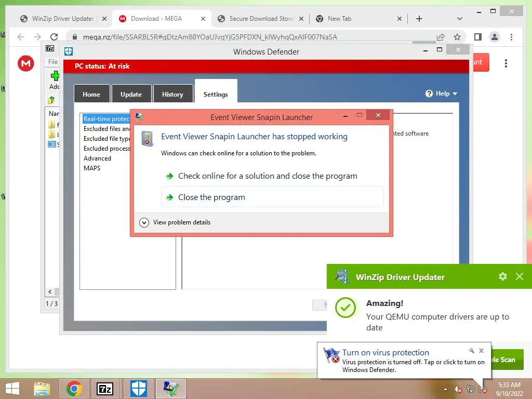532x399 pixels.
Task: Open the Chrome profile avatar
Action: [x=495, y=37]
